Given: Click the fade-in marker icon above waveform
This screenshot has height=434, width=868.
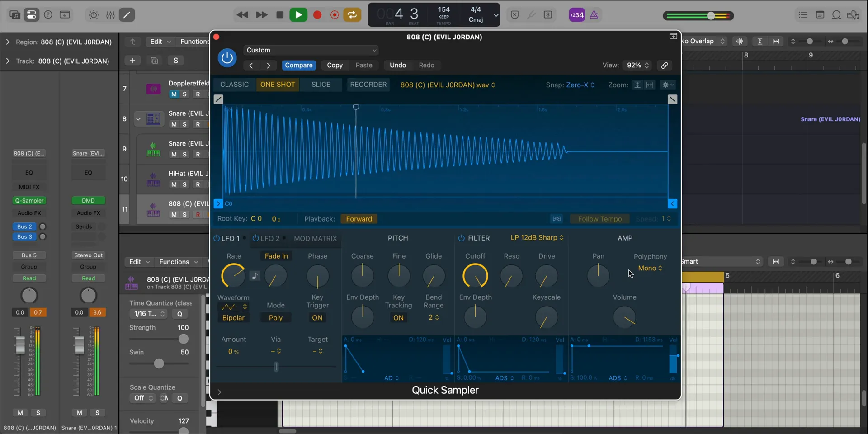Looking at the screenshot, I should click(x=218, y=99).
